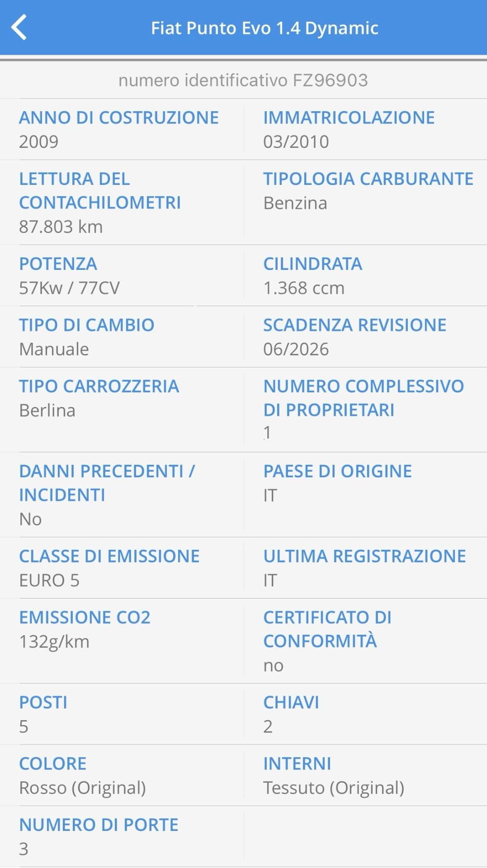Image resolution: width=487 pixels, height=868 pixels.
Task: Select COLORE Rosso (Original) entry
Action: click(82, 775)
